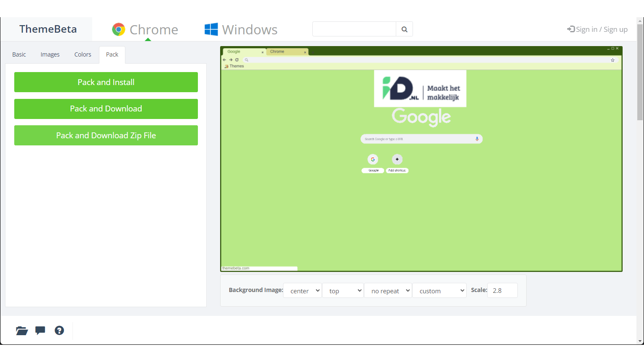This screenshot has width=644, height=362.
Task: Click the search magnifier button
Action: (x=405, y=29)
